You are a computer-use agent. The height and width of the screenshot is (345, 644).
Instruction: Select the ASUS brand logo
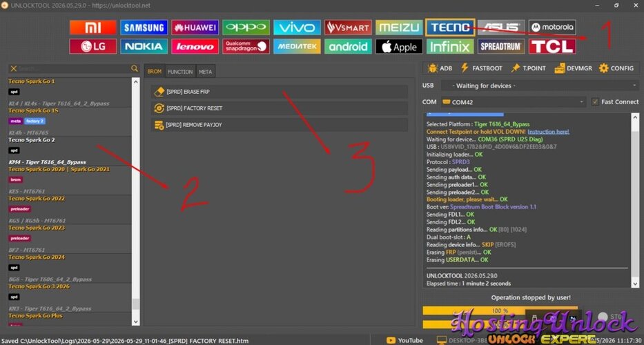(501, 28)
